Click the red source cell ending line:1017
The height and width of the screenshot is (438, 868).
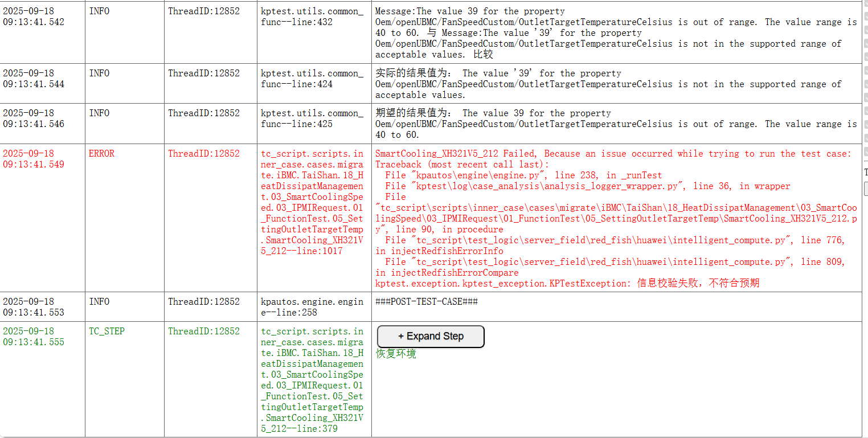pyautogui.click(x=312, y=202)
